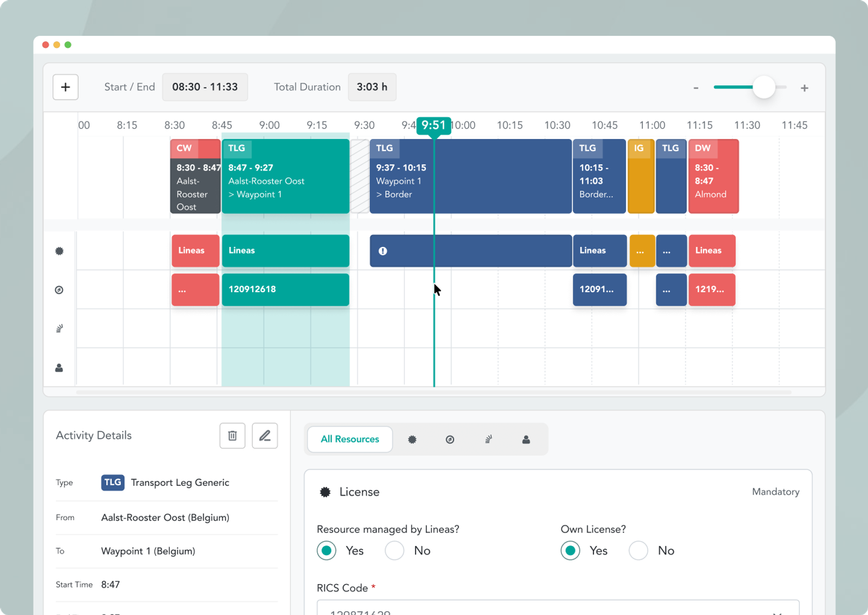Click the License section star icon
The image size is (868, 615).
click(x=325, y=492)
